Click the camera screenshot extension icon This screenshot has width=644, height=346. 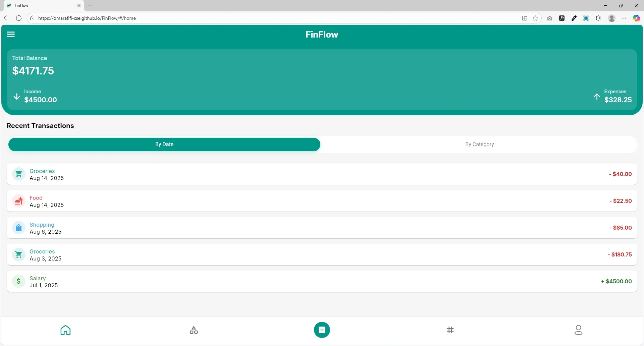[550, 18]
